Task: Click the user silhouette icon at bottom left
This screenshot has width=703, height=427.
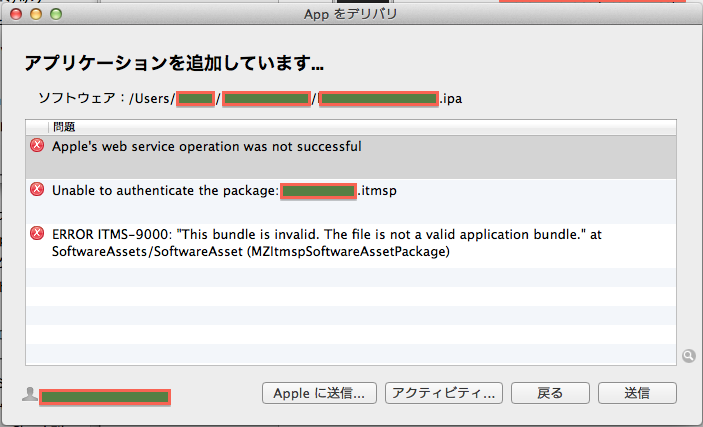Action: 30,395
